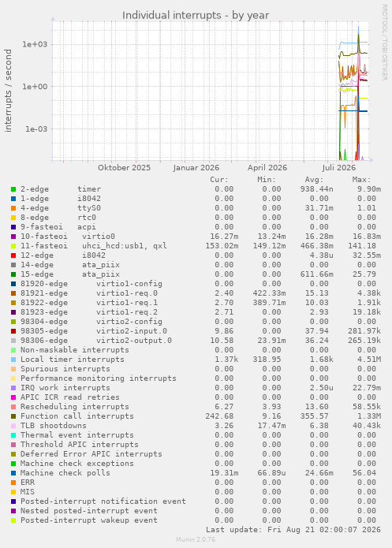Click the Munin 2.0.76 footer text
The height and width of the screenshot is (548, 392).
coord(196,539)
